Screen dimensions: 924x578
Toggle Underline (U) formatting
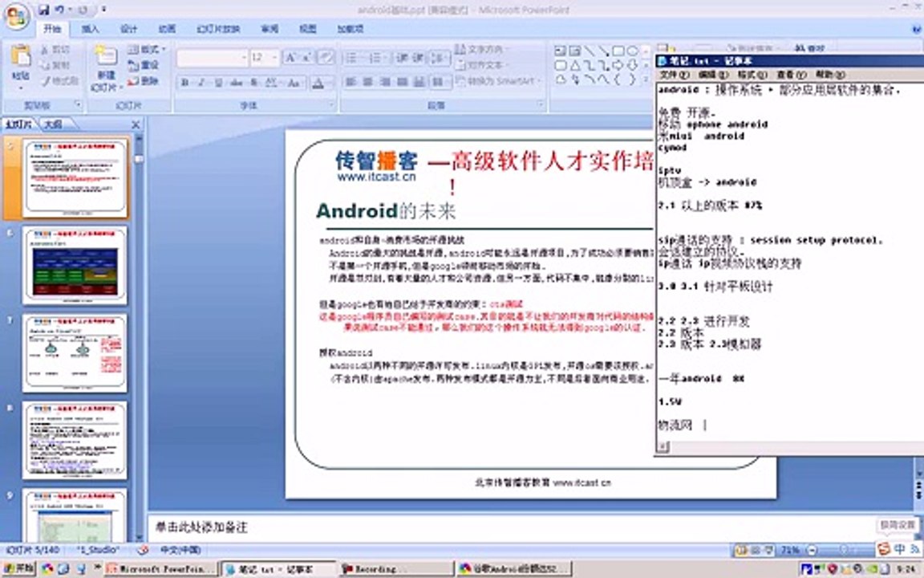click(x=219, y=83)
